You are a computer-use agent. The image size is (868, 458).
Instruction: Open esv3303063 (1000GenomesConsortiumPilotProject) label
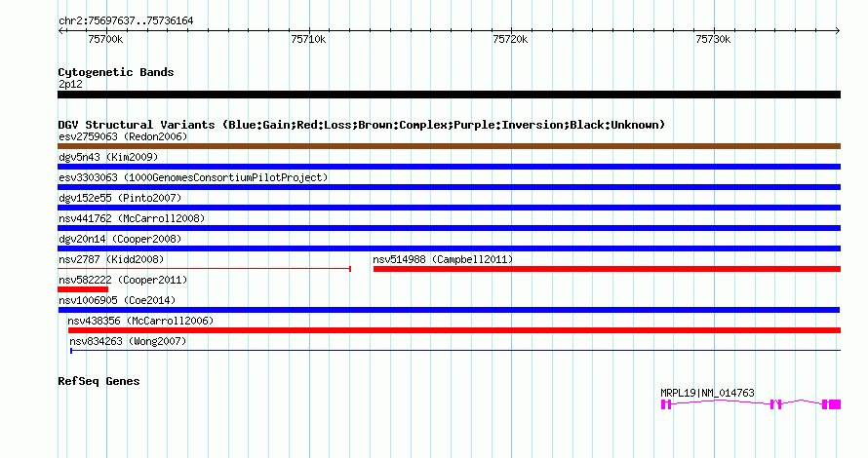coord(193,177)
